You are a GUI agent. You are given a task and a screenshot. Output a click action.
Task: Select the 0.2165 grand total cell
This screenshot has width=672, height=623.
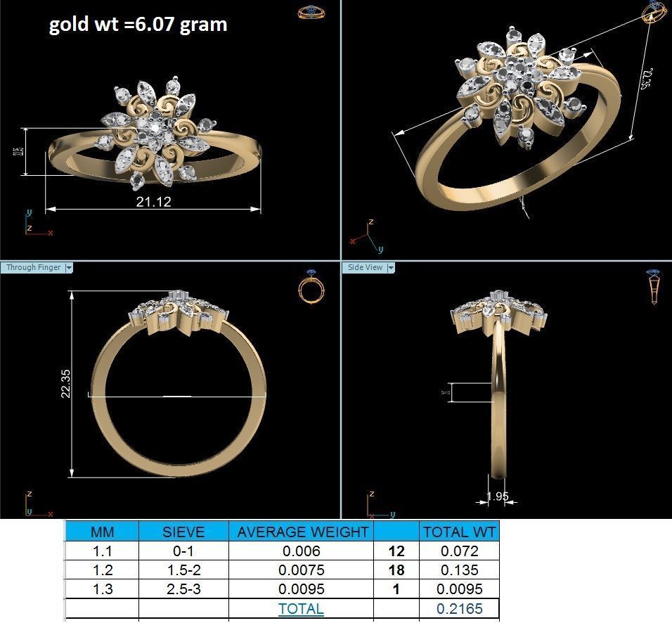point(460,608)
